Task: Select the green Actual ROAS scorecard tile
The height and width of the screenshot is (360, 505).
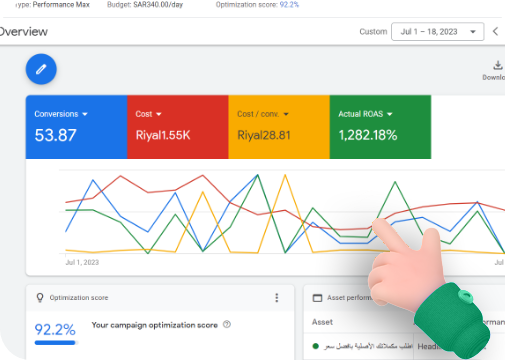Action: tap(380, 127)
